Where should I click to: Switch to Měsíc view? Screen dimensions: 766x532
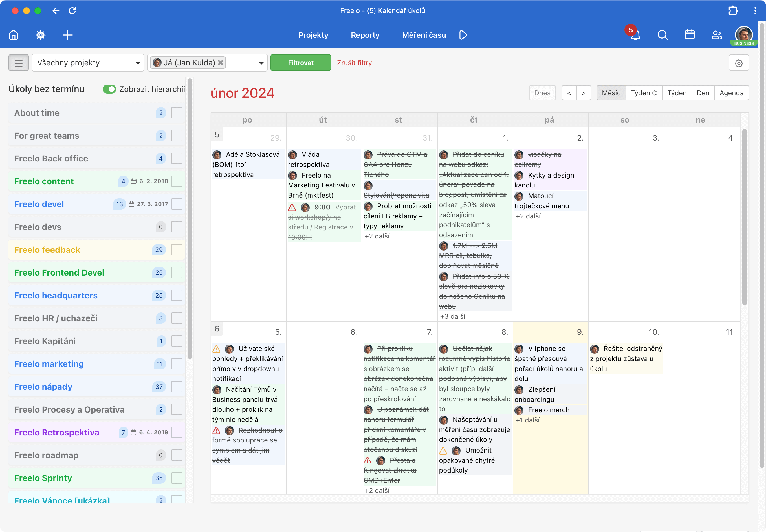pyautogui.click(x=611, y=93)
